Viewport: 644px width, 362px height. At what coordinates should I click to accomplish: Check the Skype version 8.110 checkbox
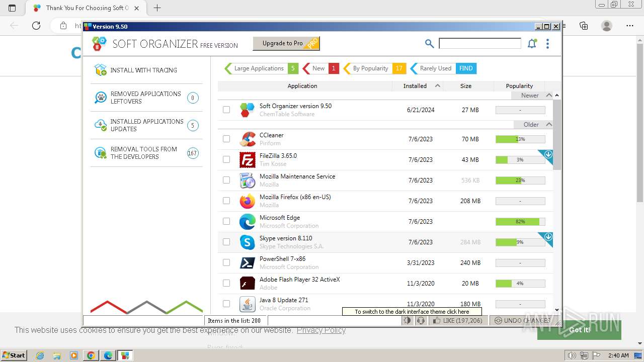[226, 242]
